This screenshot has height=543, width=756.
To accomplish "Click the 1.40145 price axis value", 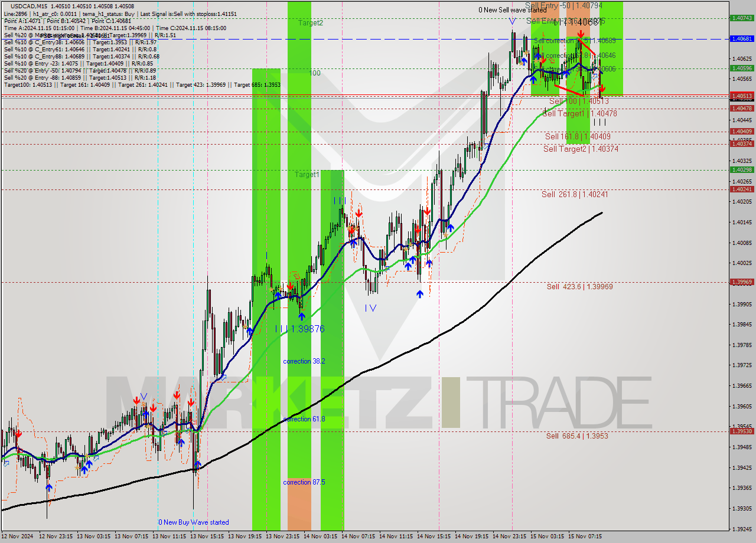I will pos(741,222).
